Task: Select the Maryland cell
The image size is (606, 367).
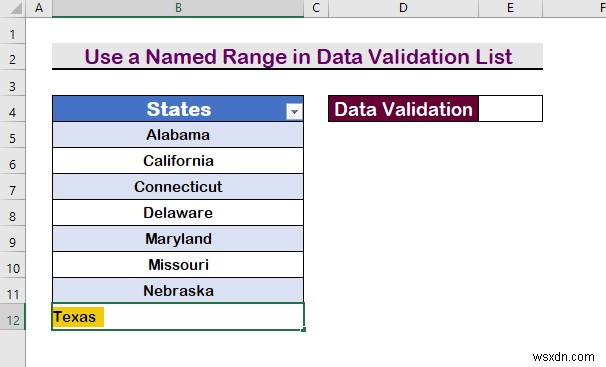Action: pyautogui.click(x=178, y=239)
